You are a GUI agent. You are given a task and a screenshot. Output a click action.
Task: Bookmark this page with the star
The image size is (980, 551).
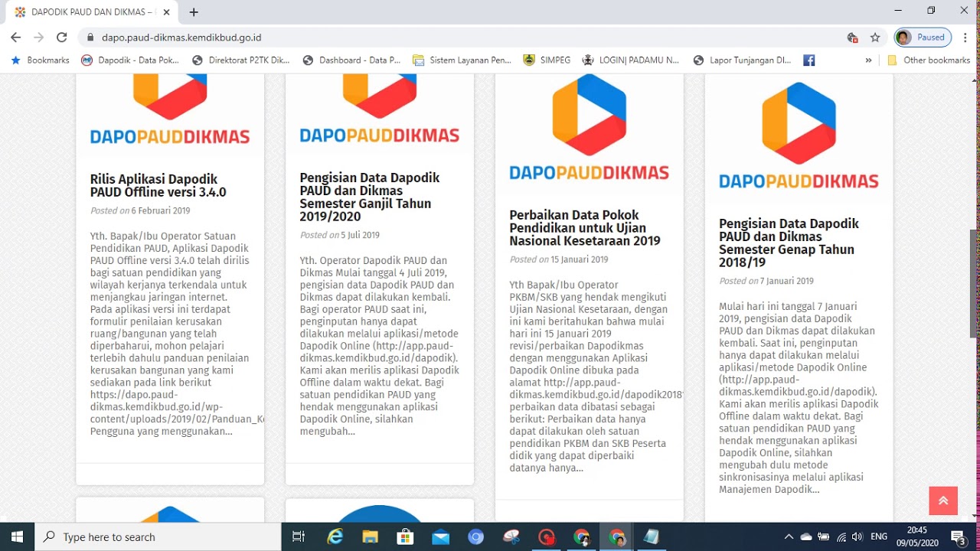tap(875, 37)
